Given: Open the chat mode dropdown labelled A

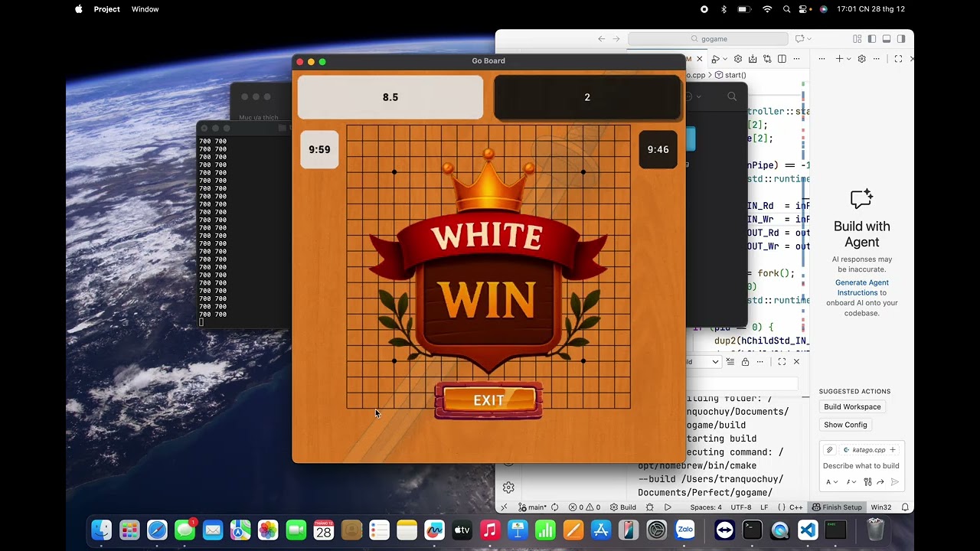Looking at the screenshot, I should pyautogui.click(x=831, y=482).
